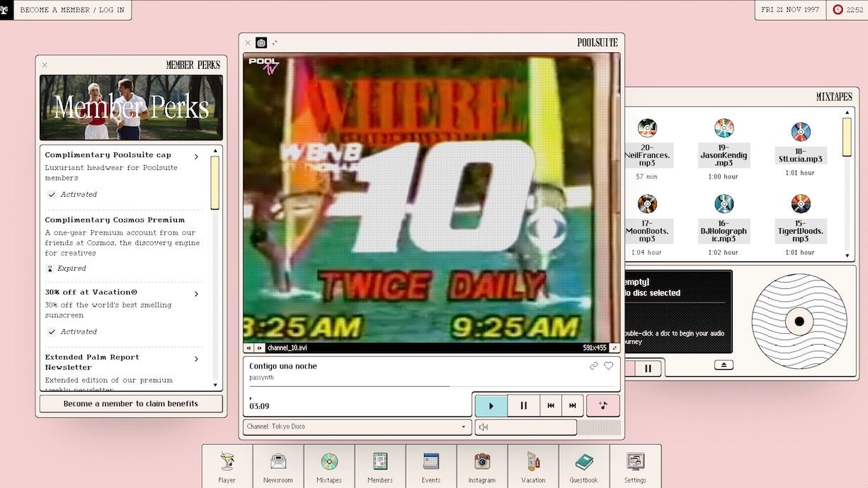
Task: Switch to next TV channel
Action: tap(260, 348)
